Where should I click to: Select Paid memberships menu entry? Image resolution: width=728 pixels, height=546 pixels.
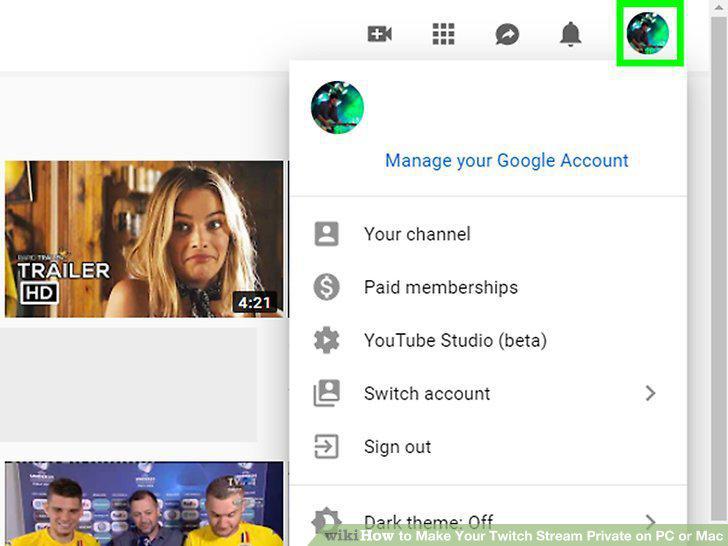[488, 287]
